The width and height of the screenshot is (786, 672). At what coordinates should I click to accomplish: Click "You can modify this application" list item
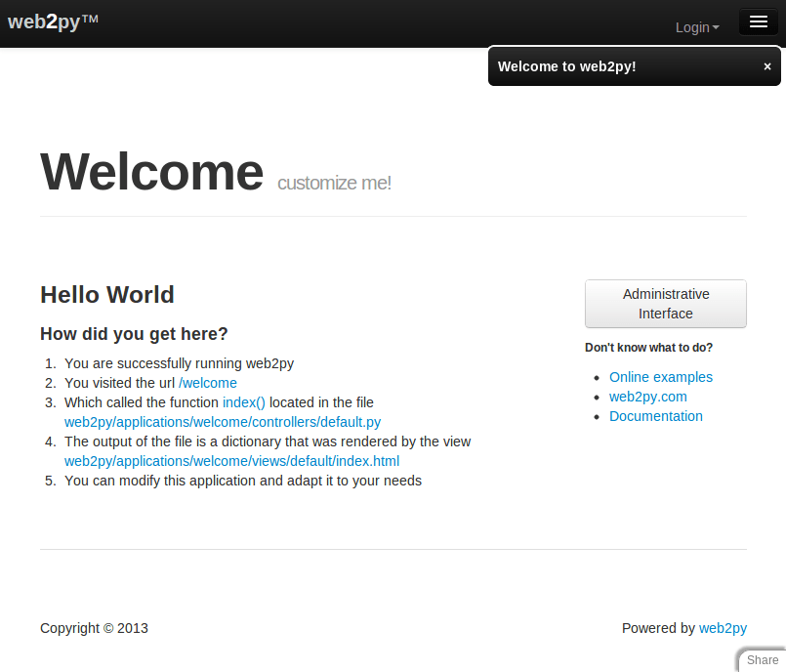point(243,481)
